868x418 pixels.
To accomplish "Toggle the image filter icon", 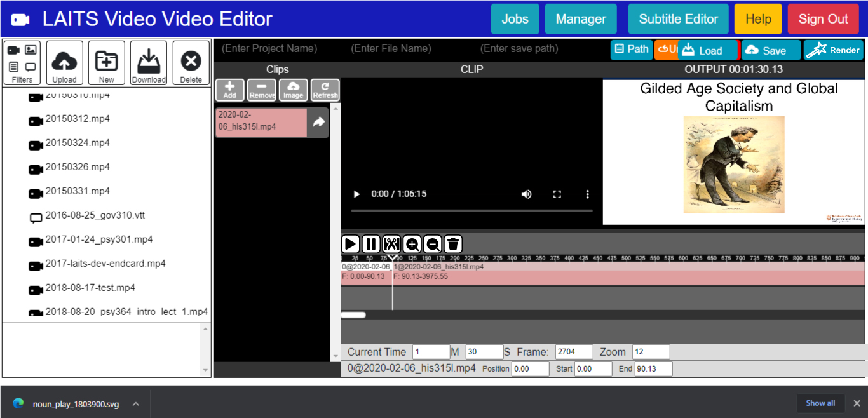I will 31,50.
